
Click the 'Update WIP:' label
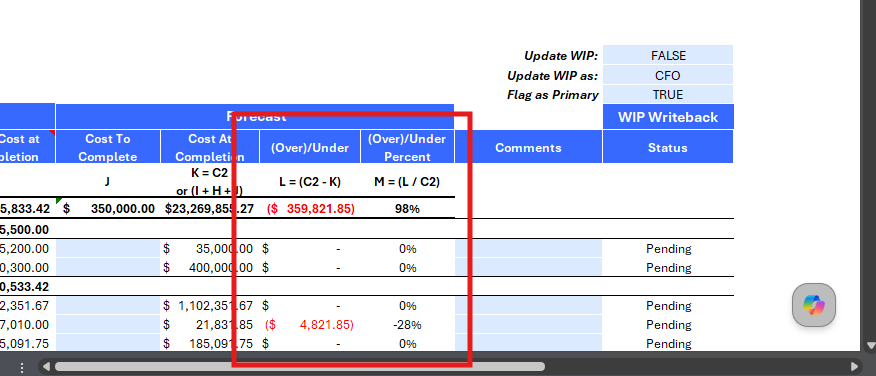click(x=561, y=56)
